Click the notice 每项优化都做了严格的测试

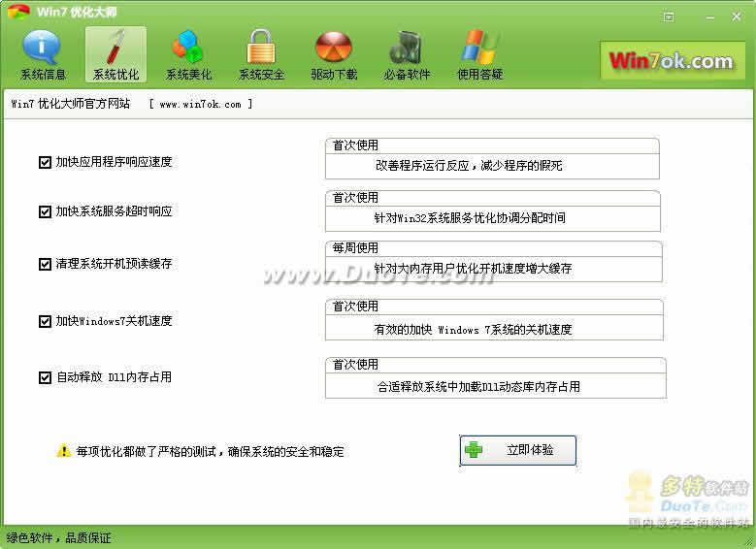click(211, 452)
